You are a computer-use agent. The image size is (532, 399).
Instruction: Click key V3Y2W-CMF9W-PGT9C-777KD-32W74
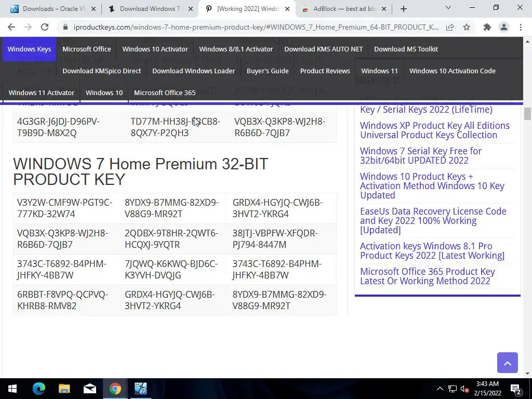tap(64, 208)
